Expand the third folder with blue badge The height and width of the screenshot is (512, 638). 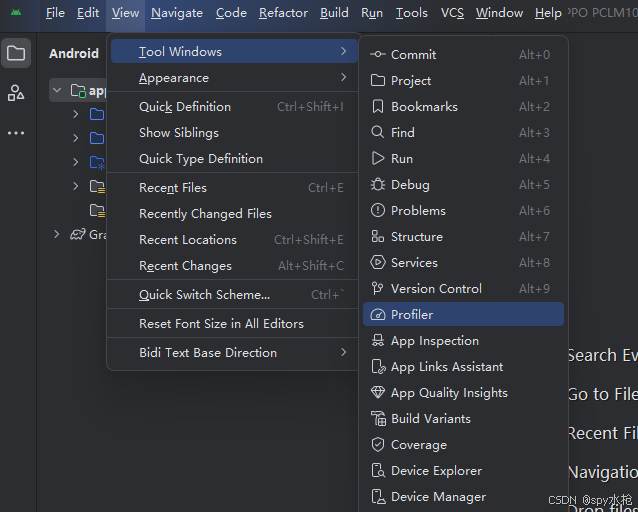[x=75, y=162]
